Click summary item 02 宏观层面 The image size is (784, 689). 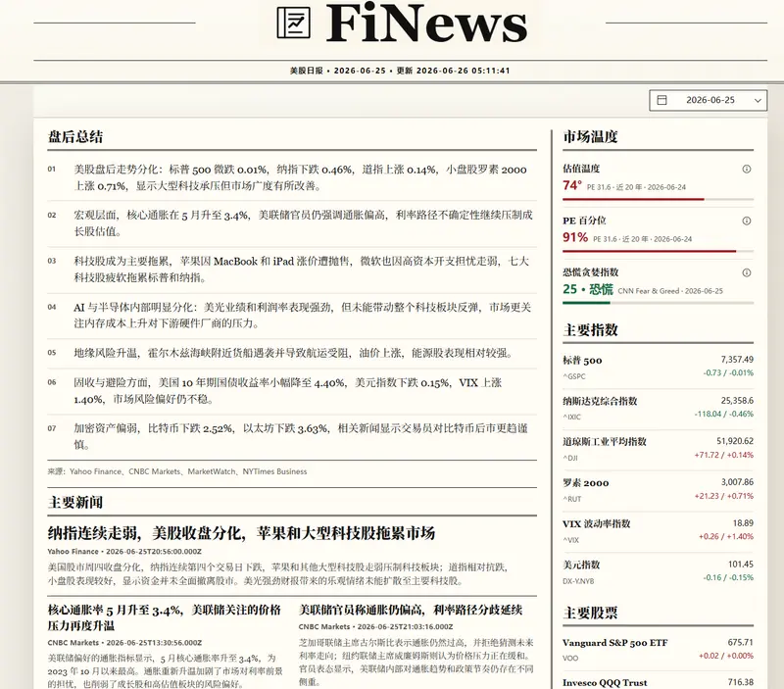point(292,223)
